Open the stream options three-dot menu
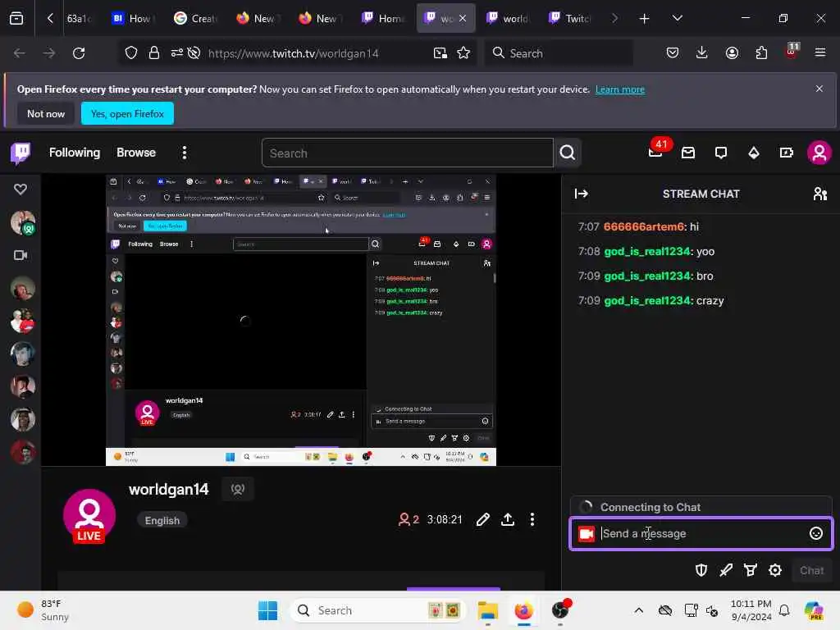Viewport: 840px width, 630px height. [532, 519]
